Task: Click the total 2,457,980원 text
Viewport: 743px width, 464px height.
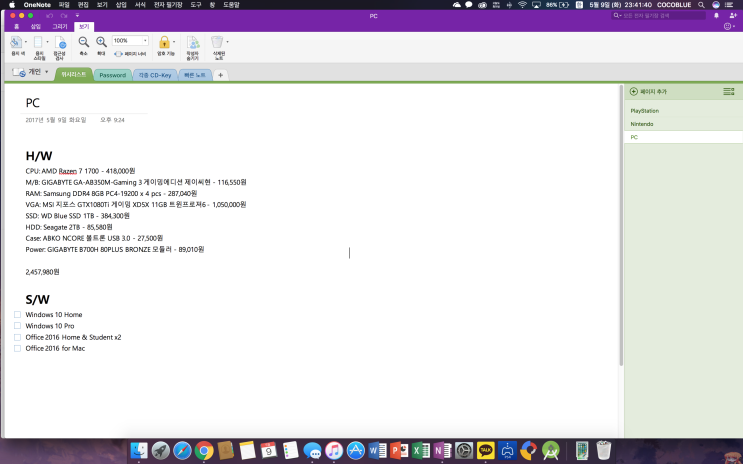Action: coord(43,272)
